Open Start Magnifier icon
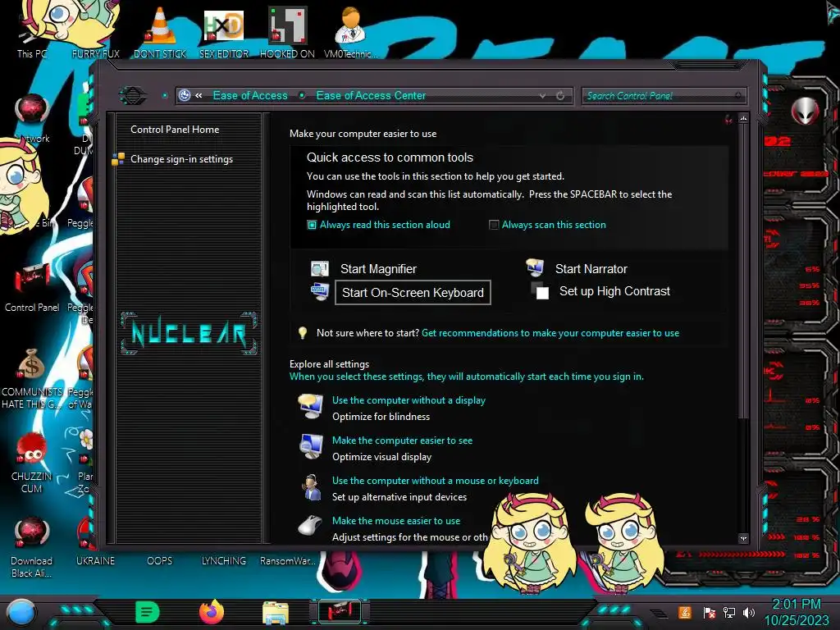This screenshot has width=840, height=630. (320, 268)
